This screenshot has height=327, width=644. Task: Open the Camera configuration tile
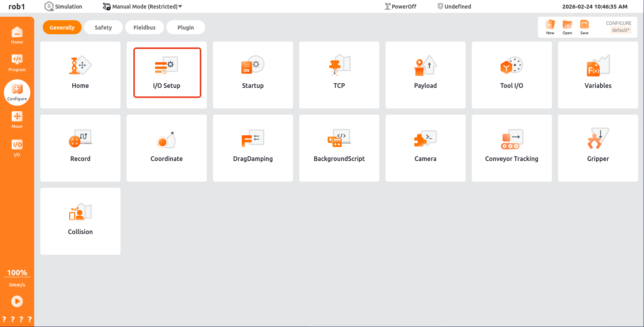coord(425,148)
